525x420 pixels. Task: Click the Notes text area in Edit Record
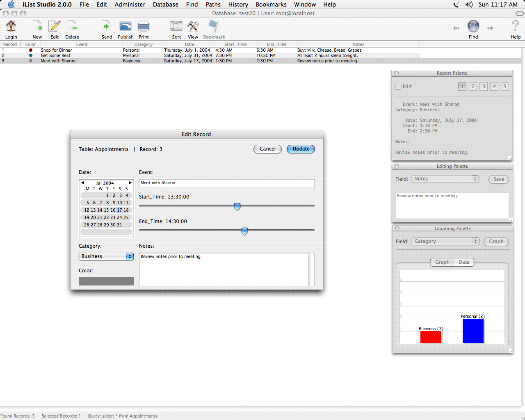[x=224, y=269]
